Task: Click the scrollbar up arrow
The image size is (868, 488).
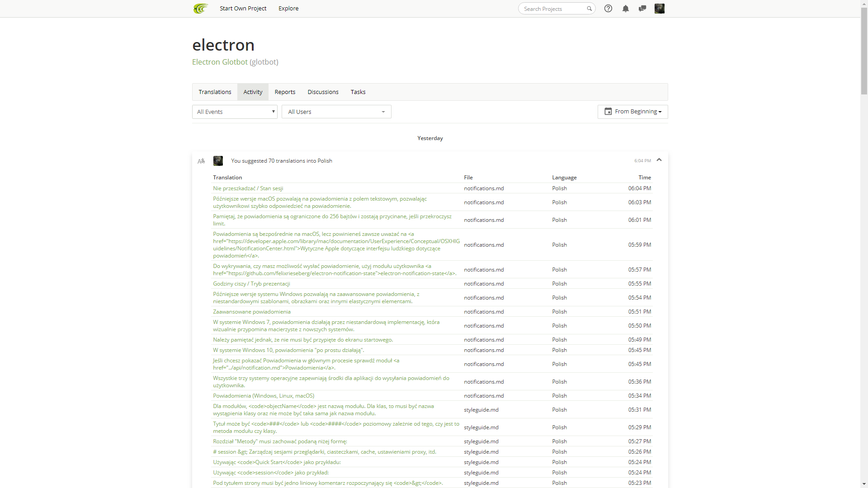Action: 864,4
